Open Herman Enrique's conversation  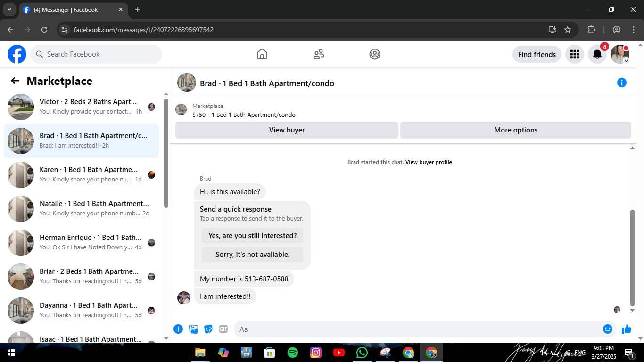point(81,243)
